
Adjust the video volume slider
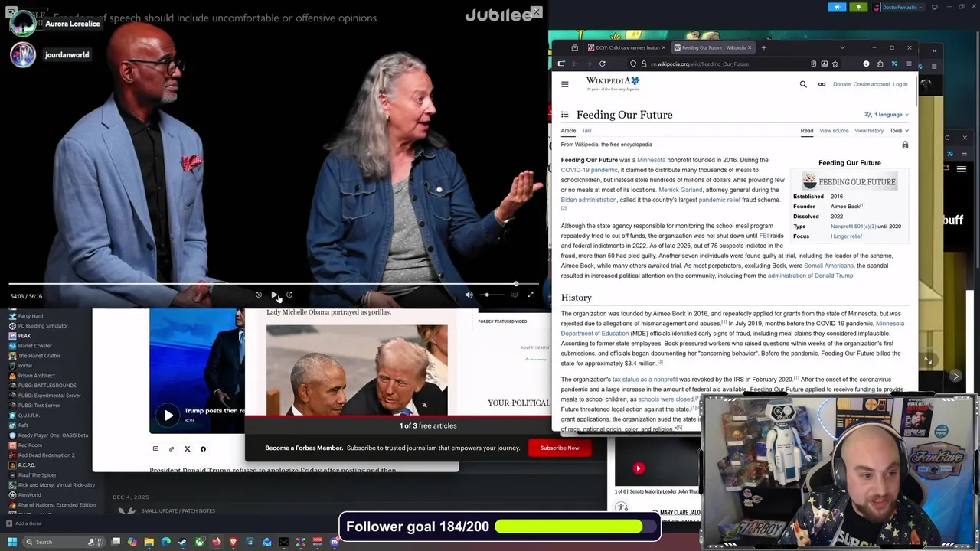[492, 295]
